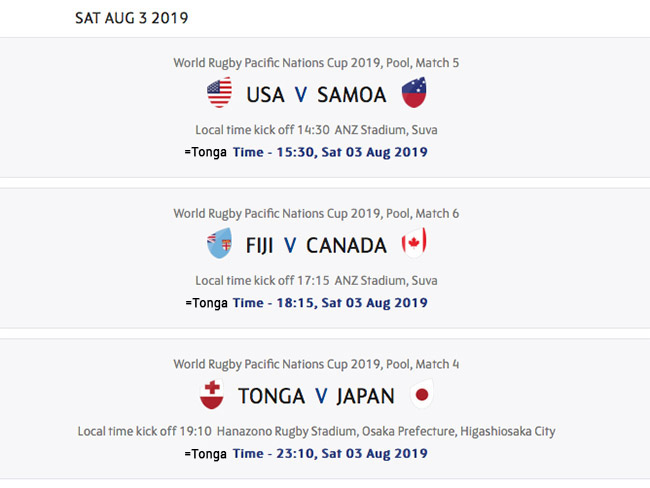Select the Fiji flag shield icon

pyautogui.click(x=219, y=243)
